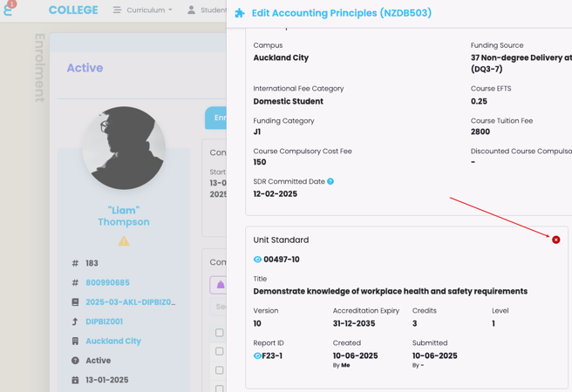This screenshot has height=392, width=572.
Task: Click Course Tuition Fee value 2800
Action: pos(480,132)
